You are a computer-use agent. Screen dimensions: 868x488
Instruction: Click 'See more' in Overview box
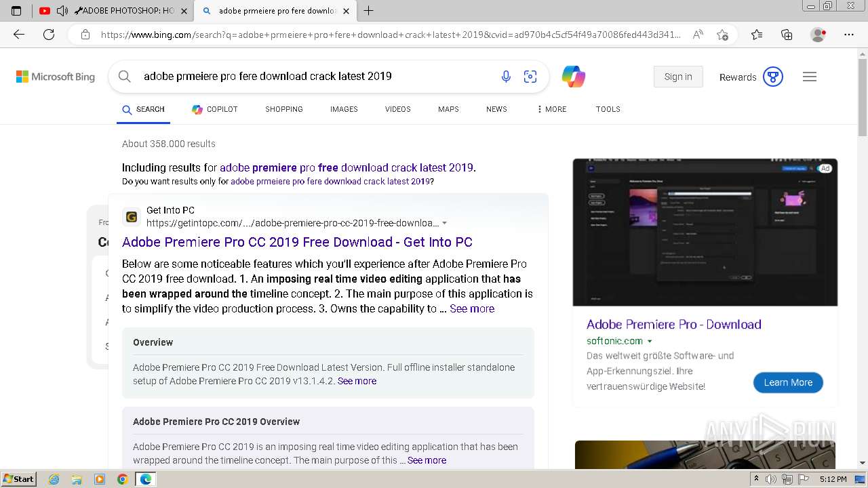(357, 381)
